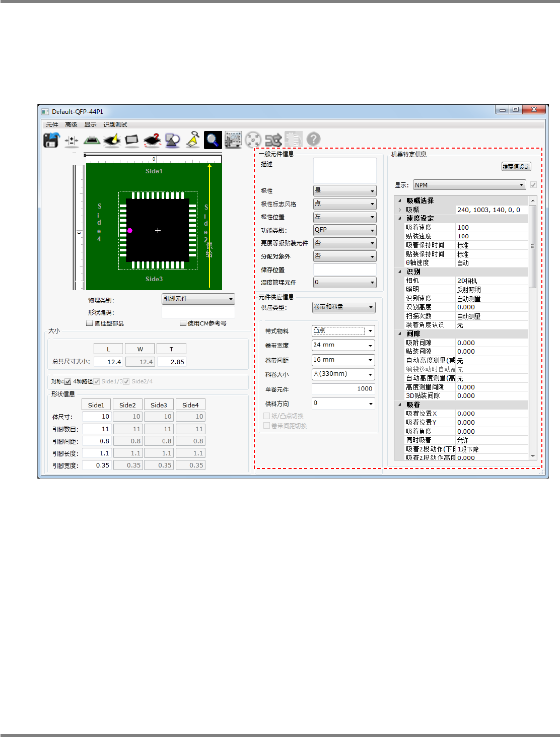The width and height of the screenshot is (560, 737).
Task: Click the help question mark icon
Action: coord(313,139)
